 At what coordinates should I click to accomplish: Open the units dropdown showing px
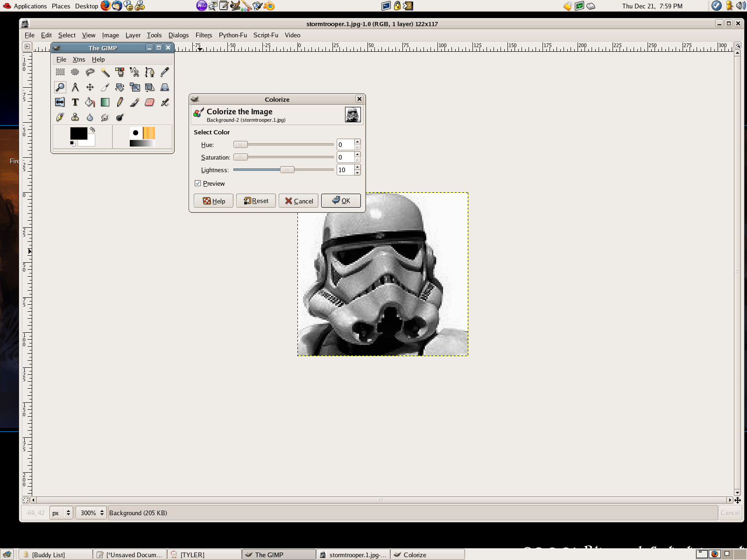(x=61, y=512)
